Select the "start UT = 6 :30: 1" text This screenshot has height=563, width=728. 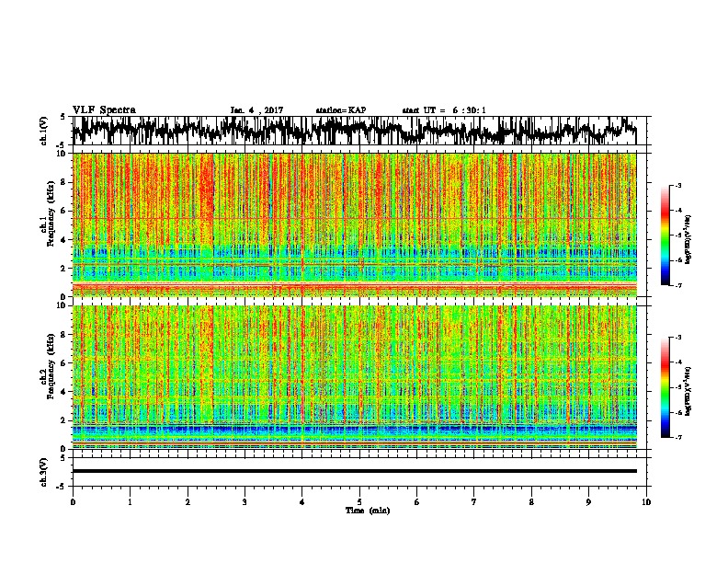point(444,110)
